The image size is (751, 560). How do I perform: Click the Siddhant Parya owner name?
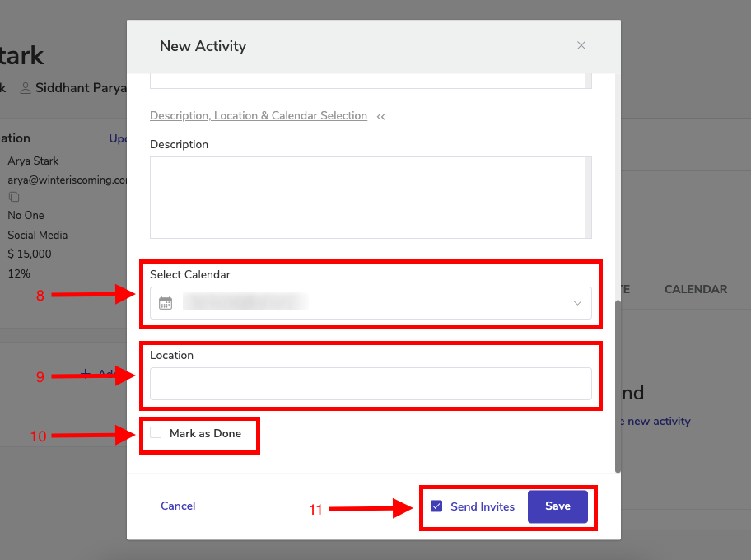[x=81, y=87]
